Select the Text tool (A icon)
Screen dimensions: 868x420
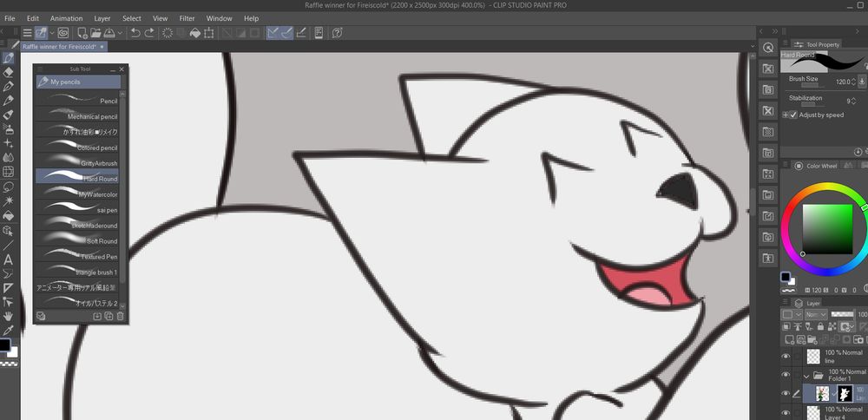[x=8, y=259]
